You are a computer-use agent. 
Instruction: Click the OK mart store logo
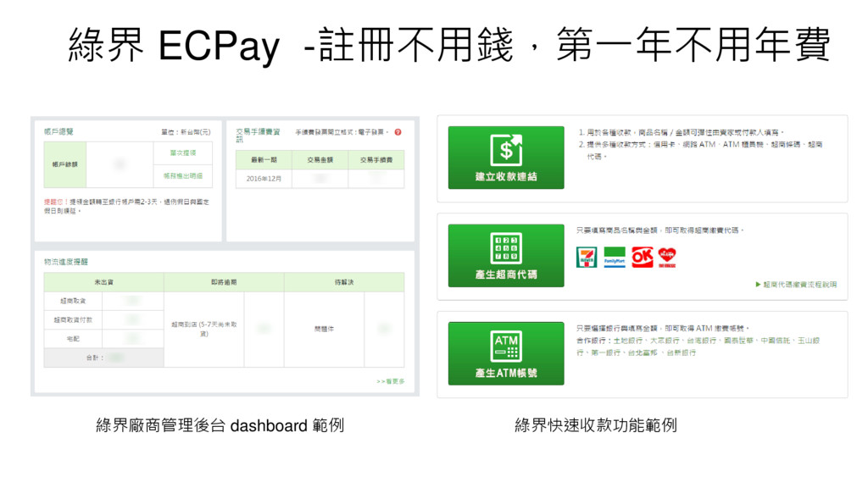coord(643,258)
